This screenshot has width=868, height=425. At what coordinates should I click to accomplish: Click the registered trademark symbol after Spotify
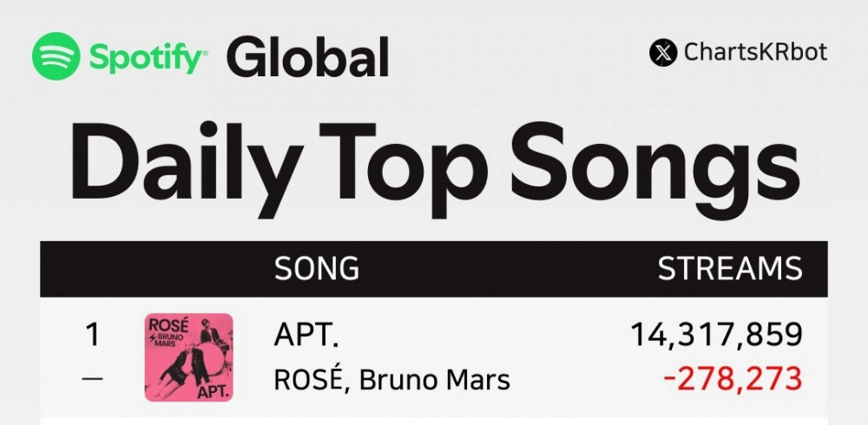coord(206,54)
